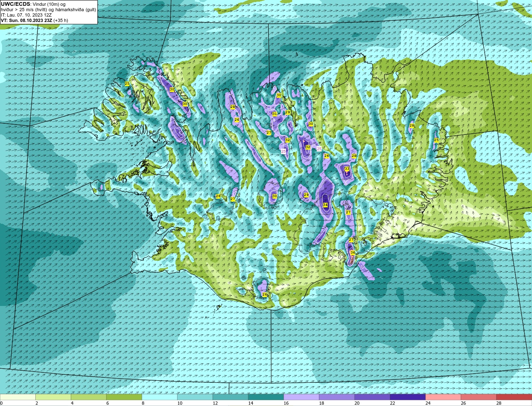
Task: Click the yellow '34' gust label
Action: point(325,205)
